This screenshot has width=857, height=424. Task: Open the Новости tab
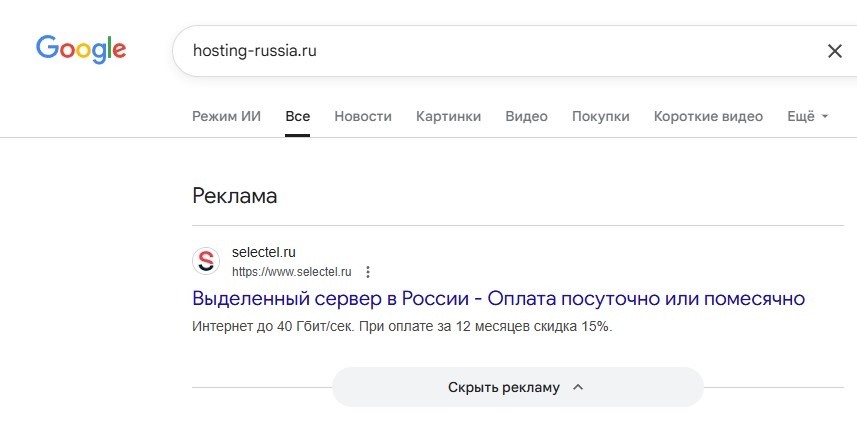pos(363,116)
